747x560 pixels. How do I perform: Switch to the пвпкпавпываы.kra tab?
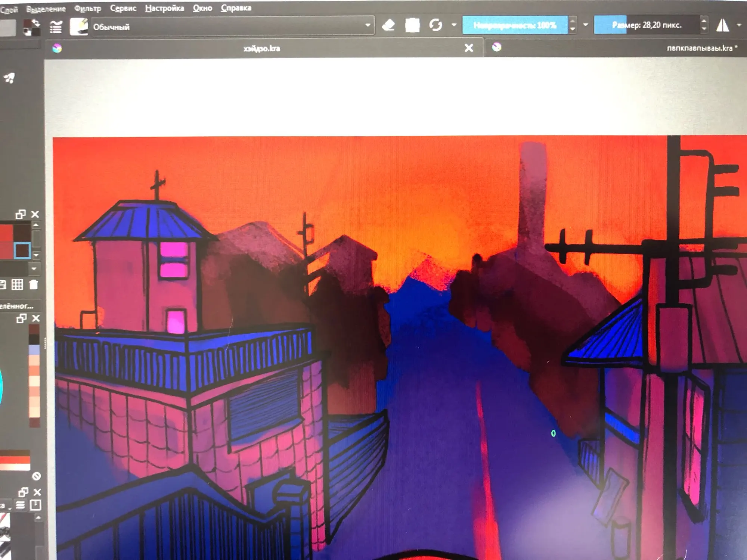coord(698,48)
